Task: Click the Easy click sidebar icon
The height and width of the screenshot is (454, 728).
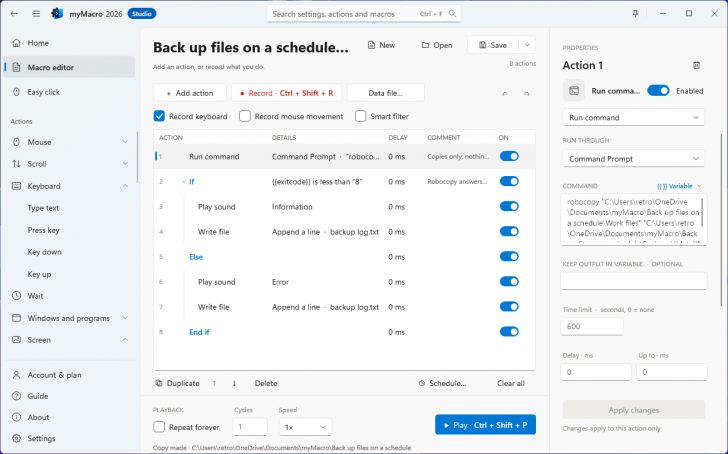Action: click(x=17, y=92)
